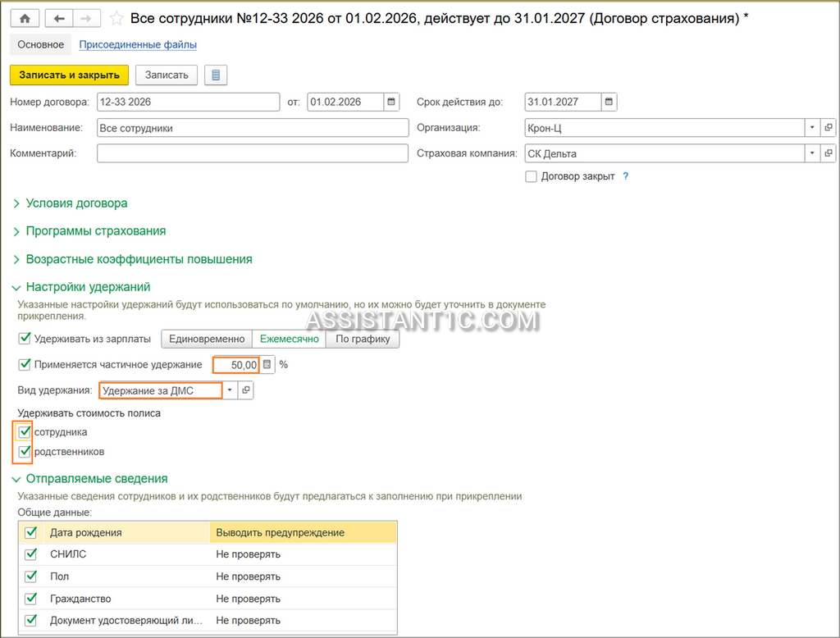Switch to the Основное tab
This screenshot has width=840, height=638.
pos(41,44)
